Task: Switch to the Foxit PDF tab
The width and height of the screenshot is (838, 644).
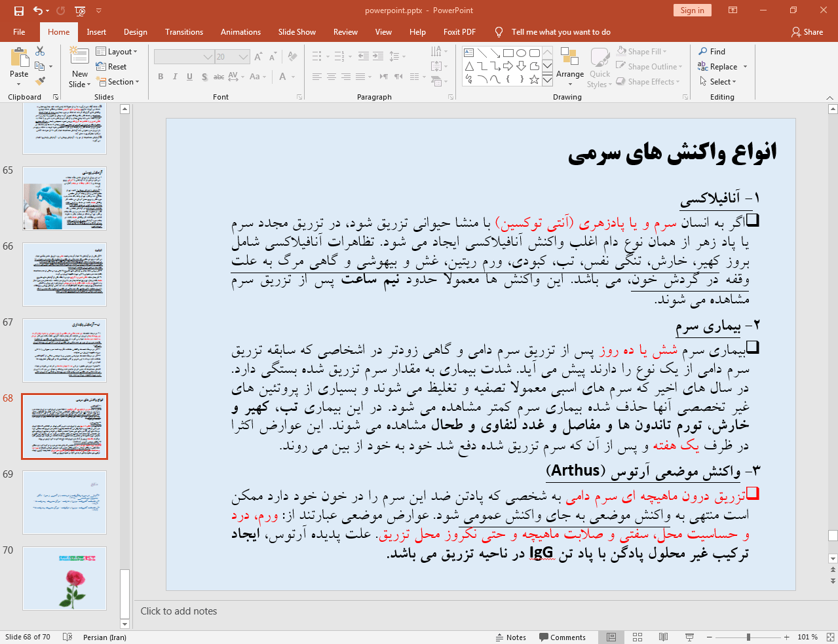Action: [459, 32]
